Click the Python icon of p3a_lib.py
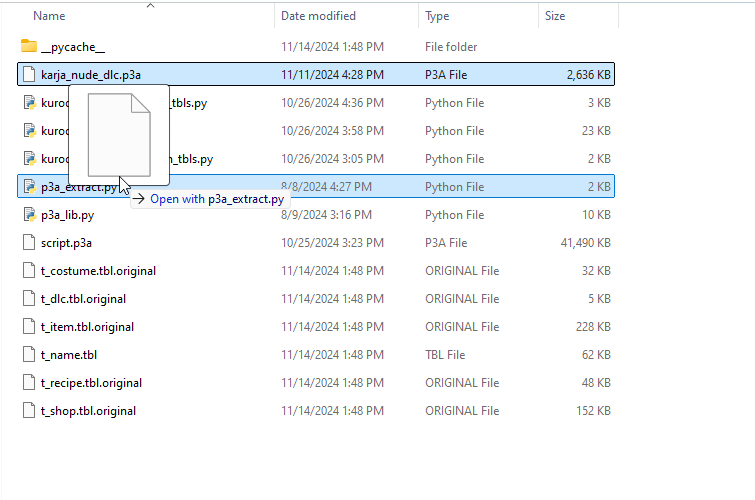The height and width of the screenshot is (500, 755). tap(30, 214)
